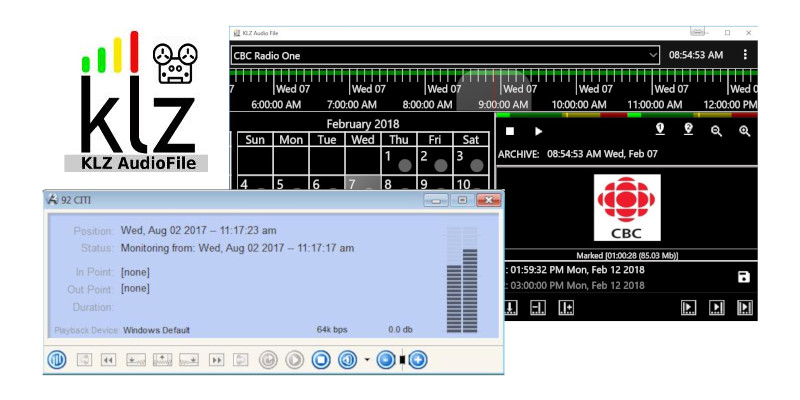Set marker 1 with the pin icon
The width and height of the screenshot is (800, 400).
660,130
